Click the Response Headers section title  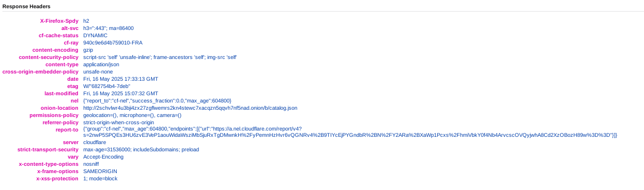pos(26,6)
